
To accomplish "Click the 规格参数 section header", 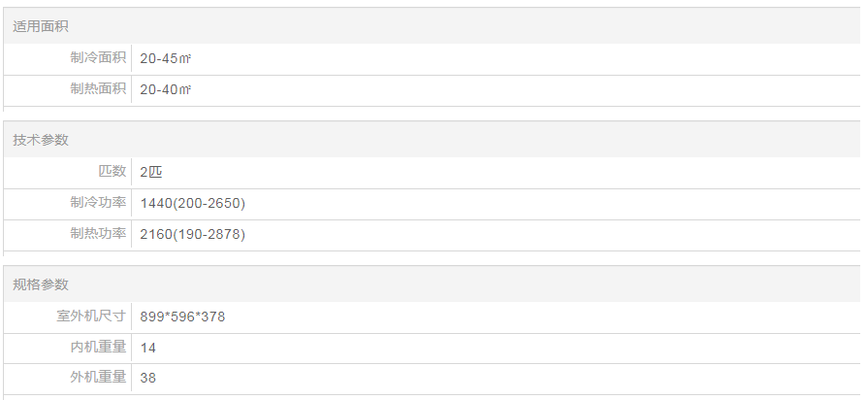I will point(41,284).
